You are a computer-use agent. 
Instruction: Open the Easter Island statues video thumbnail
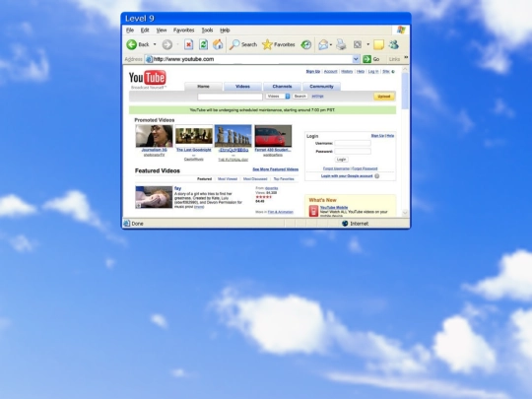click(233, 136)
